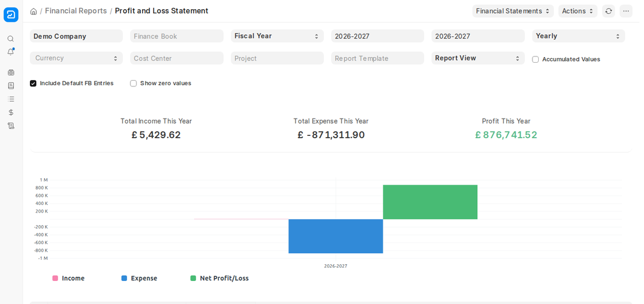644x304 pixels.
Task: Enable Show zero values checkbox
Action: click(133, 83)
